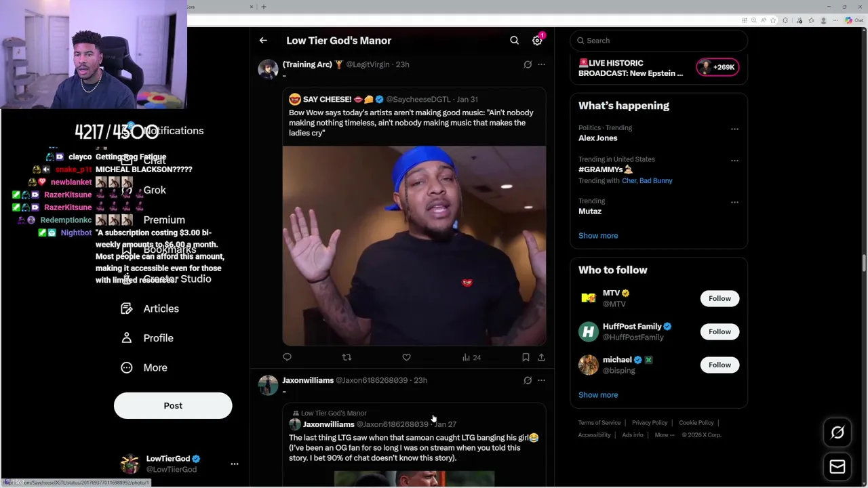Go back using the arrow beside Low Tier God's Manor
Image resolution: width=868 pixels, height=488 pixels.
263,41
